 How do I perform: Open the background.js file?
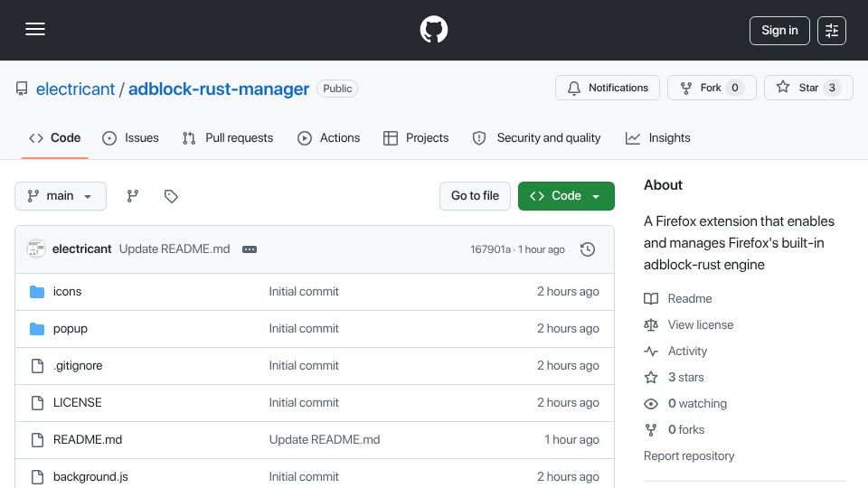pos(90,477)
